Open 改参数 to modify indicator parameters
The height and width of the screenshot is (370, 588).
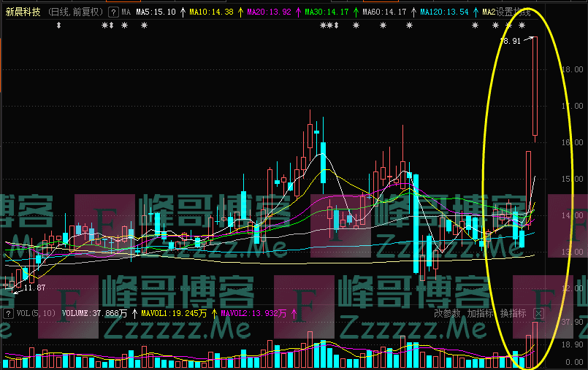pyautogui.click(x=447, y=313)
